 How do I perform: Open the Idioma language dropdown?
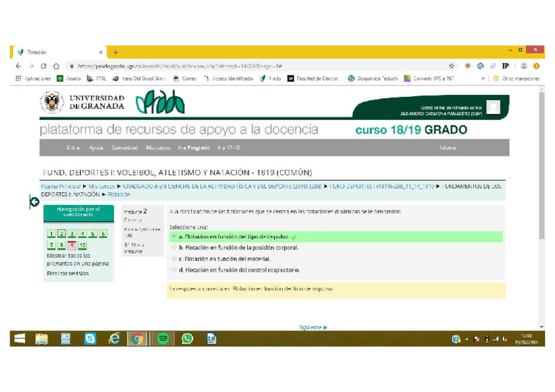click(x=448, y=148)
